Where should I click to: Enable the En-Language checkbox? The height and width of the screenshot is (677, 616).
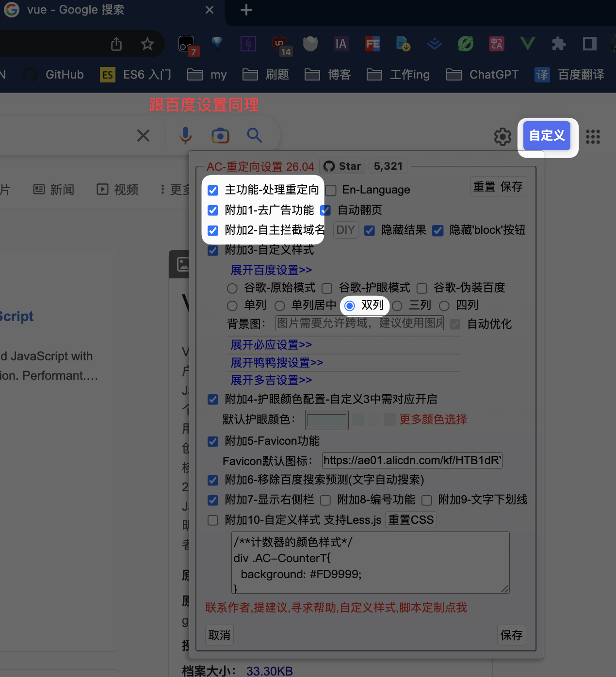330,190
